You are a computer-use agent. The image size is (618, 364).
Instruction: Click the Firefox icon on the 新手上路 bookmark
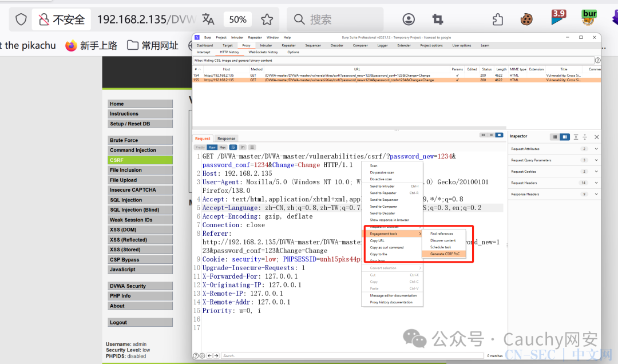(x=71, y=46)
